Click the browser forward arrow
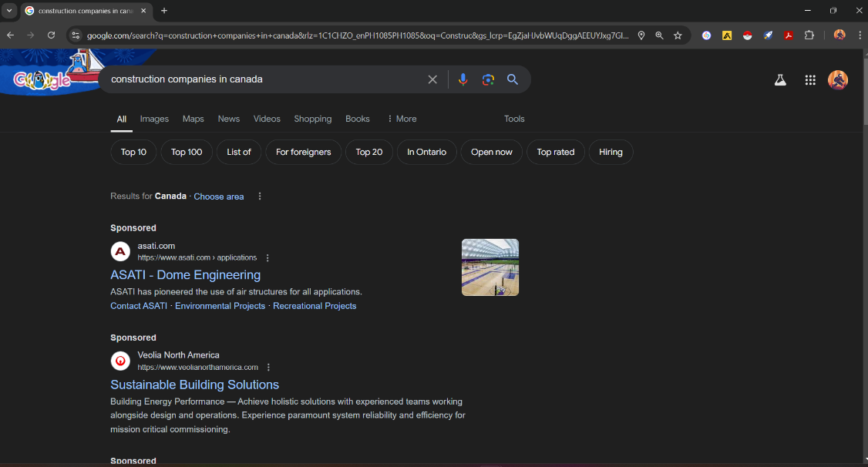 30,35
